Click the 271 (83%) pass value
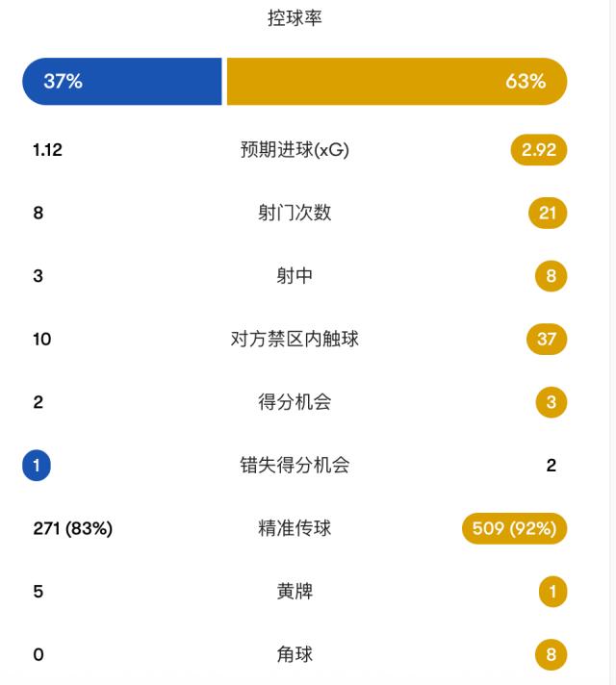 tap(72, 528)
